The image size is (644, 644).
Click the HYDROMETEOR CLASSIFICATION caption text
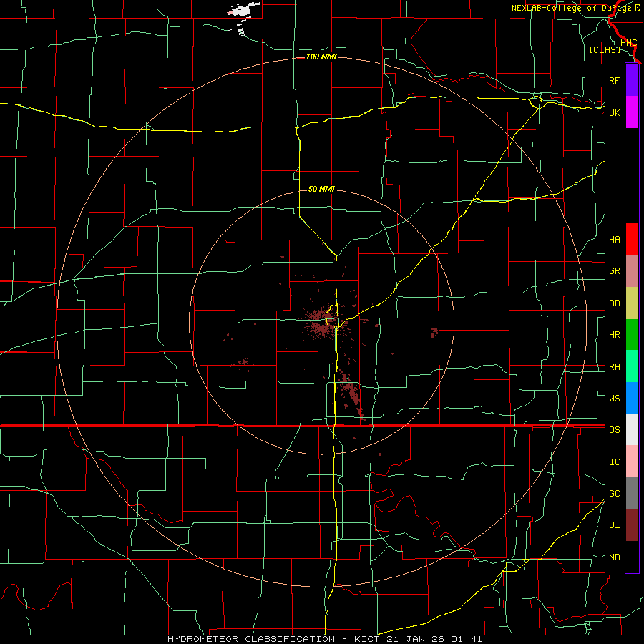[251, 639]
